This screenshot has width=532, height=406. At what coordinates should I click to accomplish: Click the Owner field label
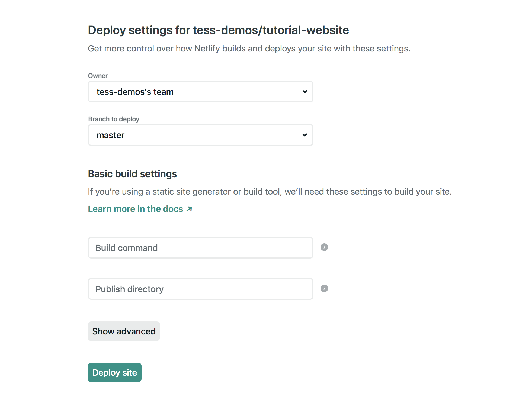pyautogui.click(x=98, y=76)
